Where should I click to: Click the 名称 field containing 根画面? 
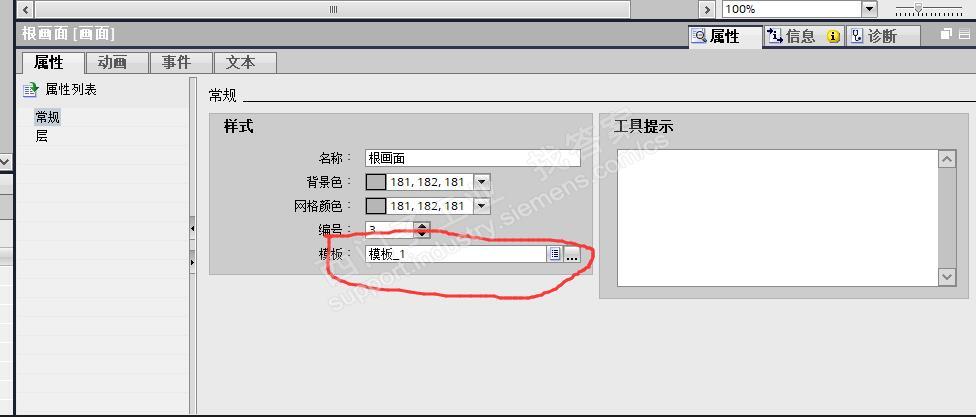pos(472,158)
